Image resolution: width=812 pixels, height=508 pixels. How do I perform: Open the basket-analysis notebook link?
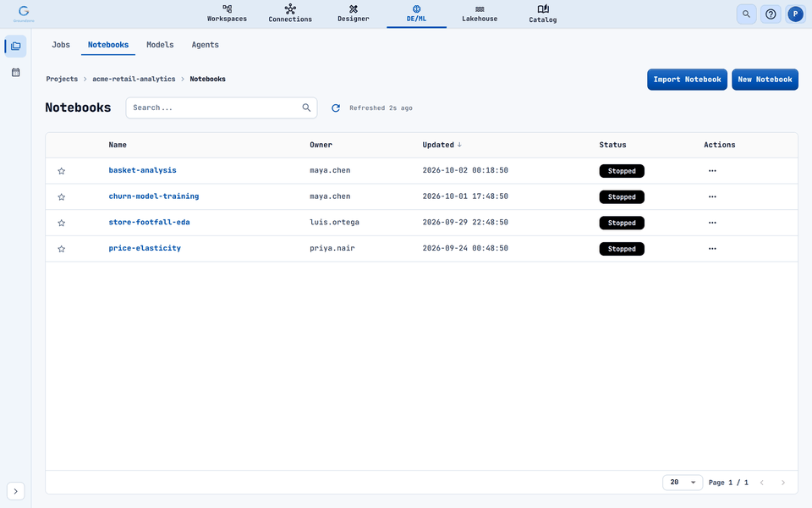pos(142,170)
